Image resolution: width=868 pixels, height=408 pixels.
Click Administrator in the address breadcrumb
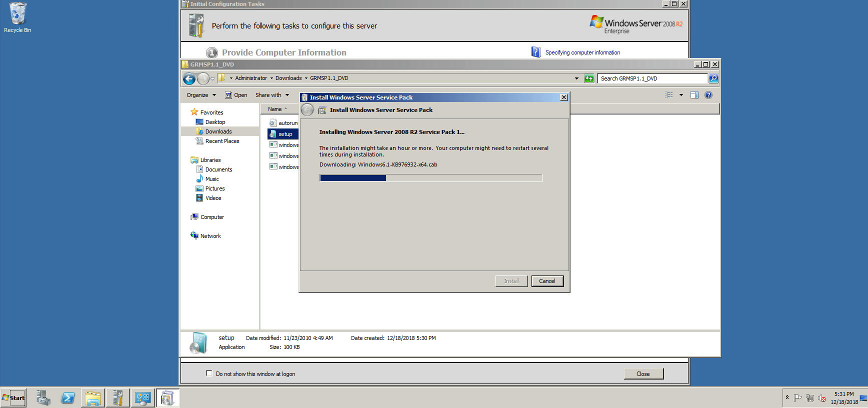click(x=251, y=78)
